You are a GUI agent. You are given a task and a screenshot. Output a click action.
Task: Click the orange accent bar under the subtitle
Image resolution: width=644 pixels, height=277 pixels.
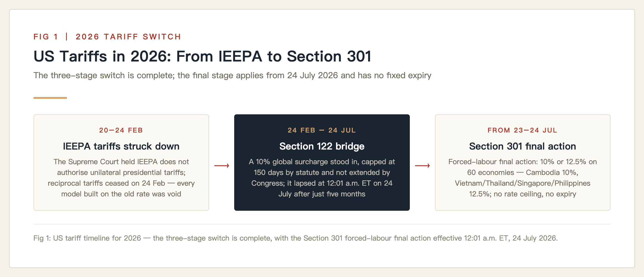coord(50,98)
